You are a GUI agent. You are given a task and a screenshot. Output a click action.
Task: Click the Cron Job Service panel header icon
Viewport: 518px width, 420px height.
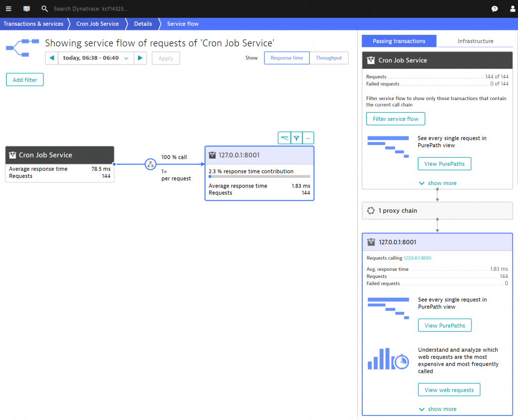pyautogui.click(x=371, y=60)
